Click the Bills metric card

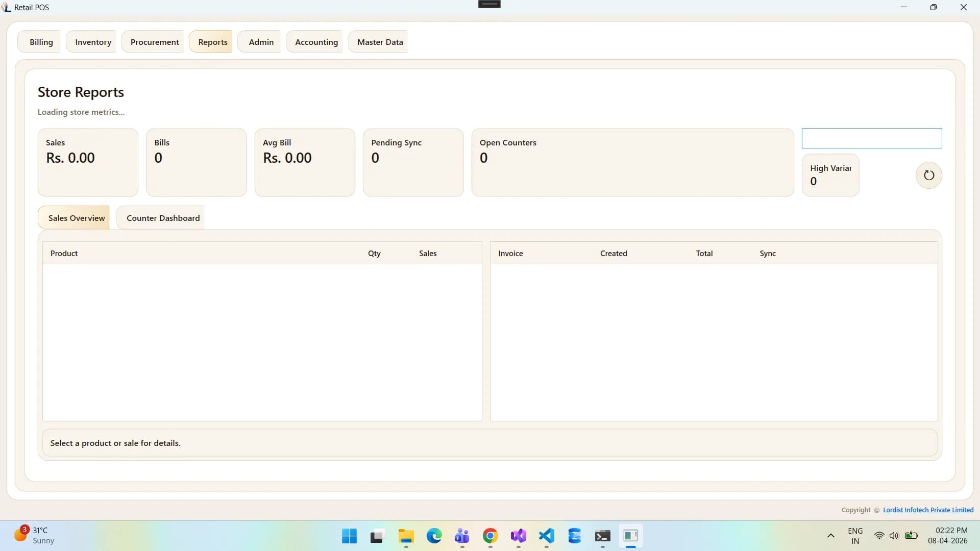[x=196, y=162]
